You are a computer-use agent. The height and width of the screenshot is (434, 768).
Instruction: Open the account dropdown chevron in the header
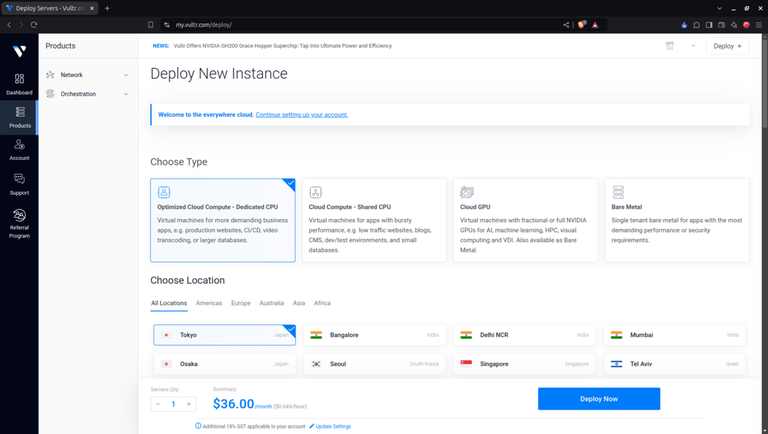click(693, 46)
